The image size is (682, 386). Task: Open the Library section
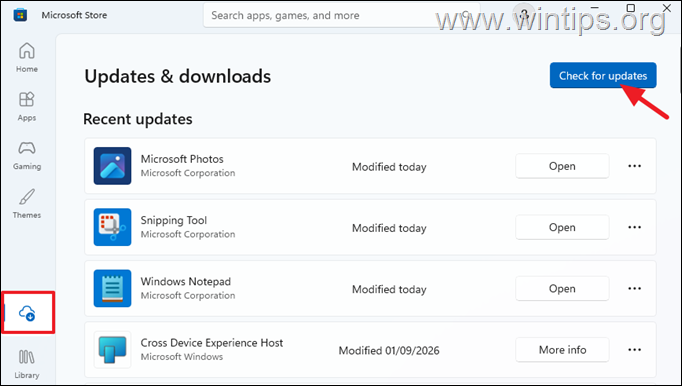(x=27, y=364)
